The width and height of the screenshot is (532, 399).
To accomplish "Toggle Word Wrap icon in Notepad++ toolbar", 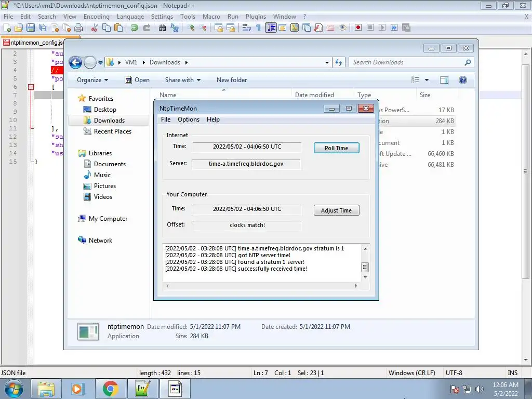I will pyautogui.click(x=247, y=28).
